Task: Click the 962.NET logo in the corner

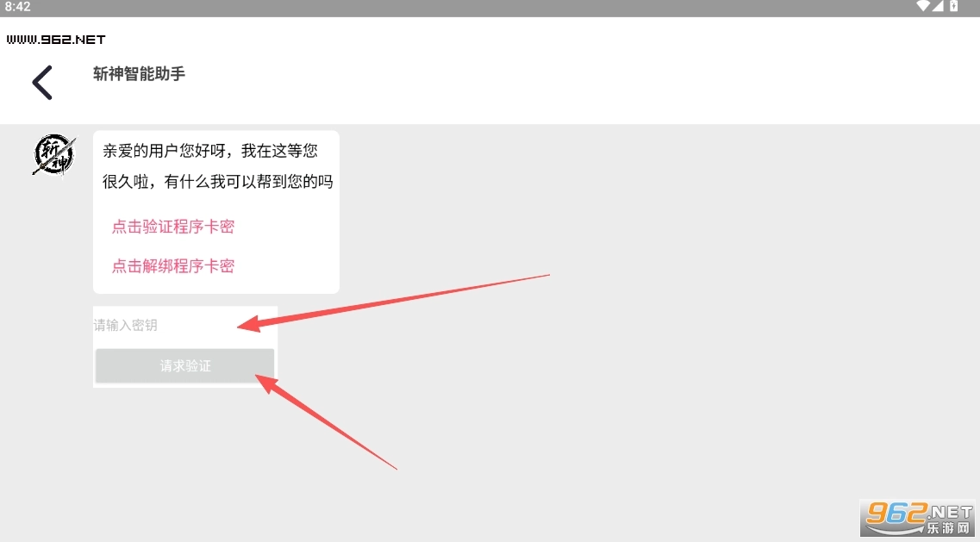Action: pyautogui.click(x=917, y=518)
